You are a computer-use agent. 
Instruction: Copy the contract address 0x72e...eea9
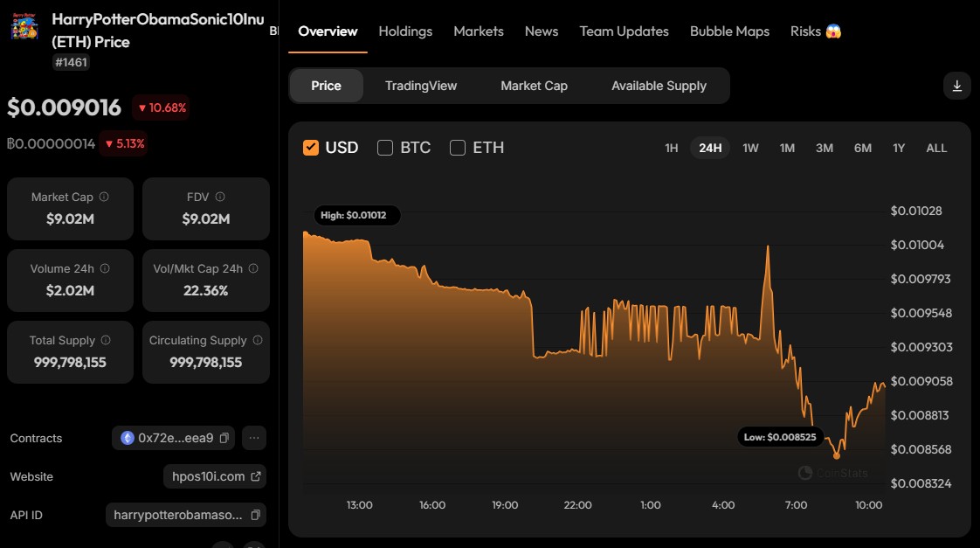click(224, 438)
